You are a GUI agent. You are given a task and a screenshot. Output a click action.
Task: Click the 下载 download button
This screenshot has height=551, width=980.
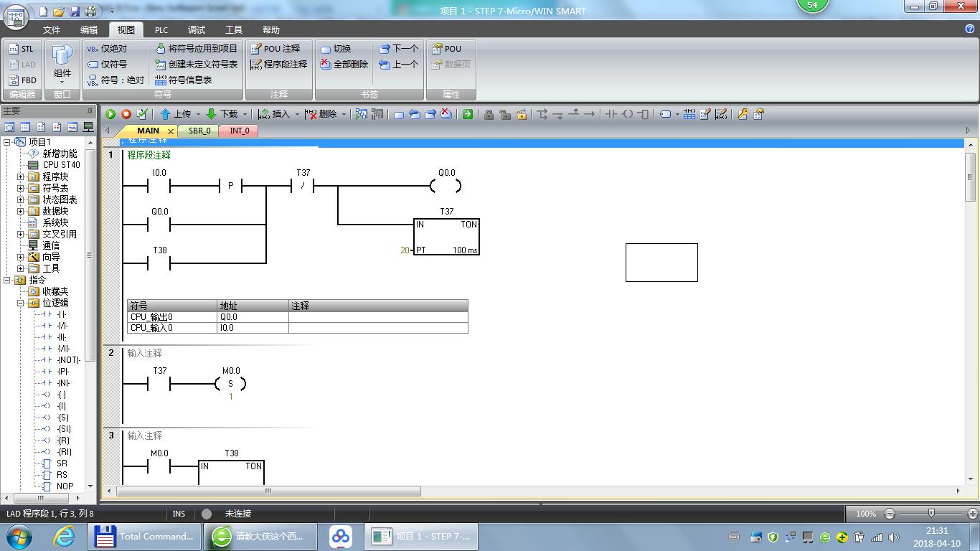[222, 114]
